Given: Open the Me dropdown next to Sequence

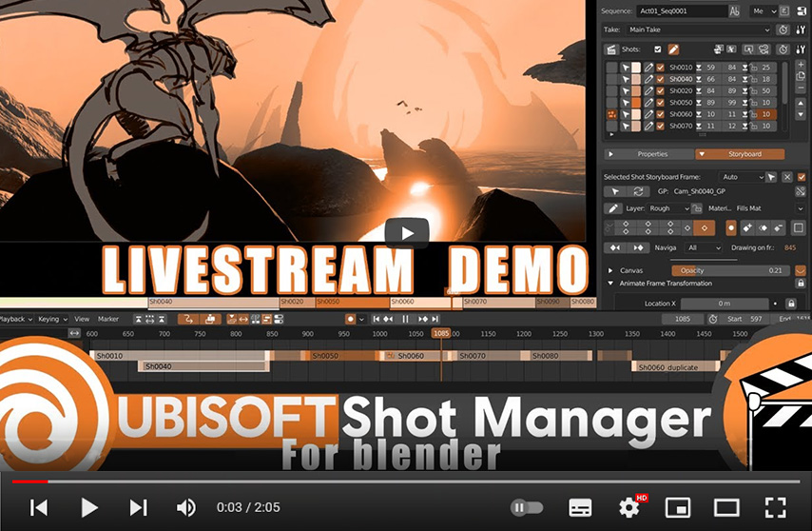Looking at the screenshot, I should coord(764,10).
